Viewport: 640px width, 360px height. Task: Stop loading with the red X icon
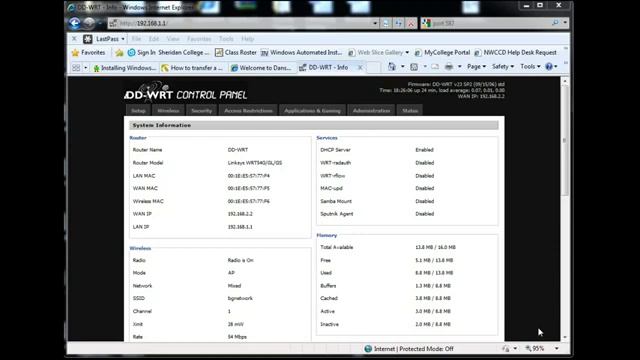411,23
